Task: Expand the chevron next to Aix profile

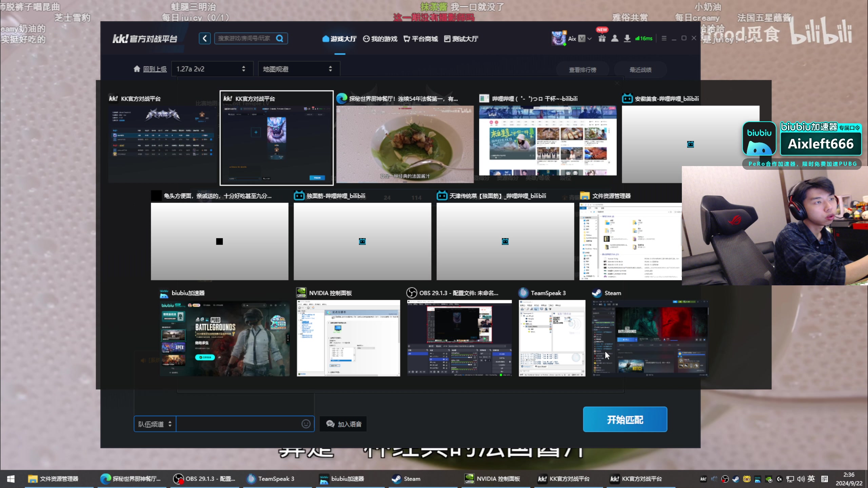Action: 590,39
